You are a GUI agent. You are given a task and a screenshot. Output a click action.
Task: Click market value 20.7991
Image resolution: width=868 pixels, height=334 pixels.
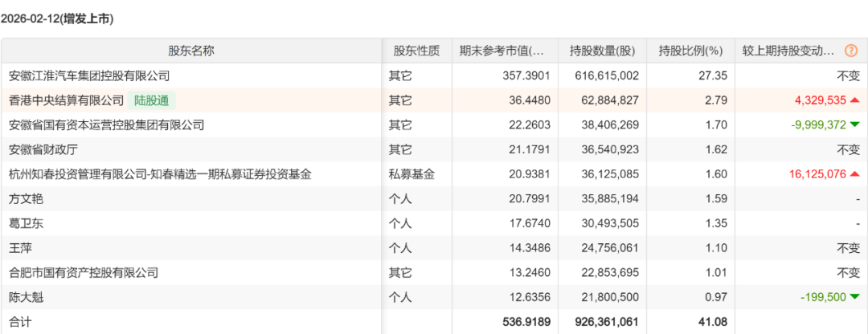530,198
